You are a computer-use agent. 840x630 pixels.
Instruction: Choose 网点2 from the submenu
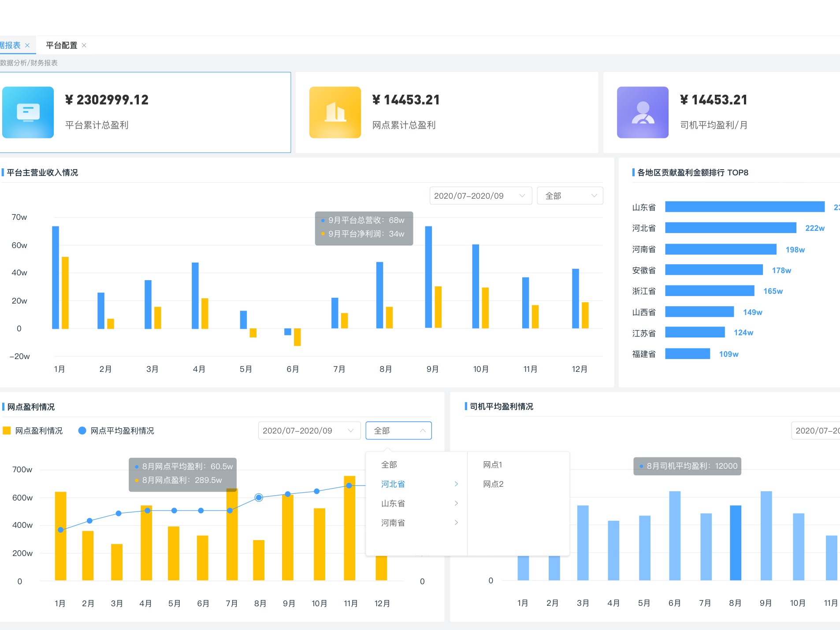[493, 484]
